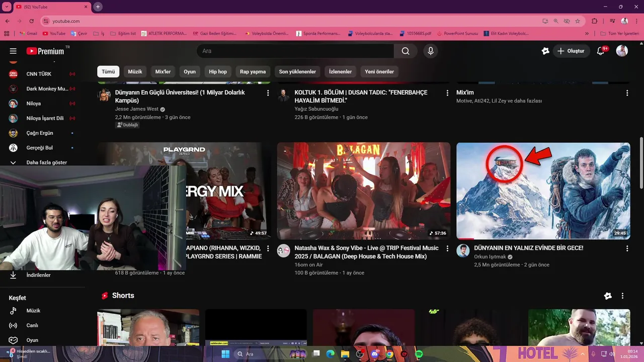Image resolution: width=644 pixels, height=362 pixels.
Task: Open File Explorer from taskbar
Action: tap(345, 354)
